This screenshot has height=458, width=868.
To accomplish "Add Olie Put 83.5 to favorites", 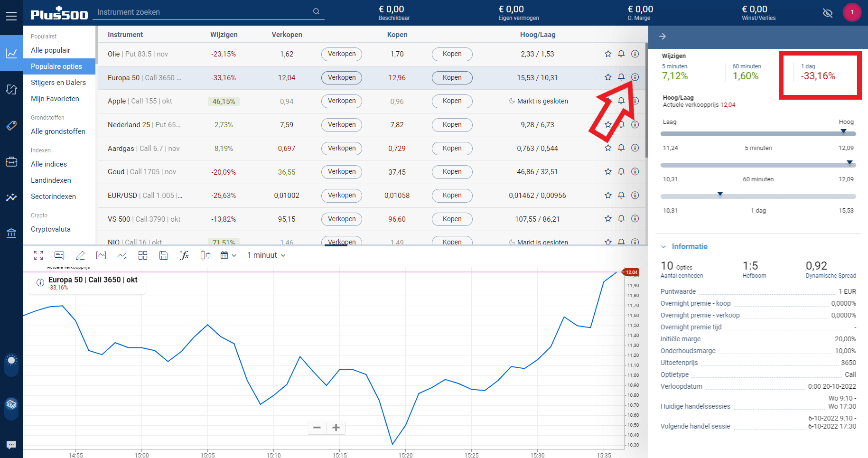I will (x=608, y=54).
